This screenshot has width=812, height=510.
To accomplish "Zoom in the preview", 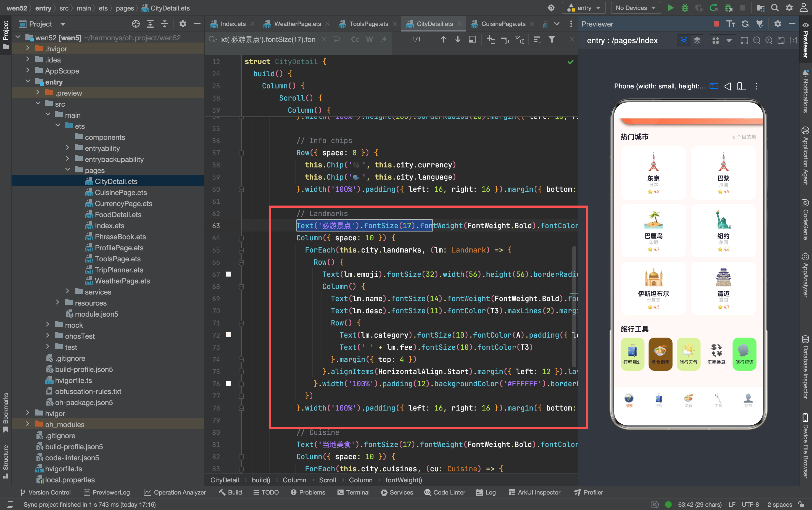I will coord(769,41).
